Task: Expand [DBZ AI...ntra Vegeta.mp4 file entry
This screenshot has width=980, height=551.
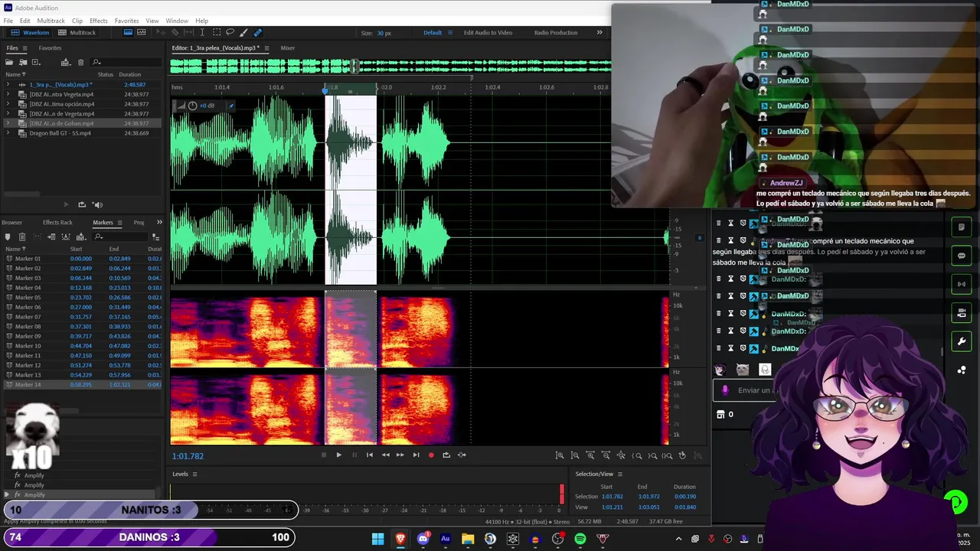Action: pos(8,94)
